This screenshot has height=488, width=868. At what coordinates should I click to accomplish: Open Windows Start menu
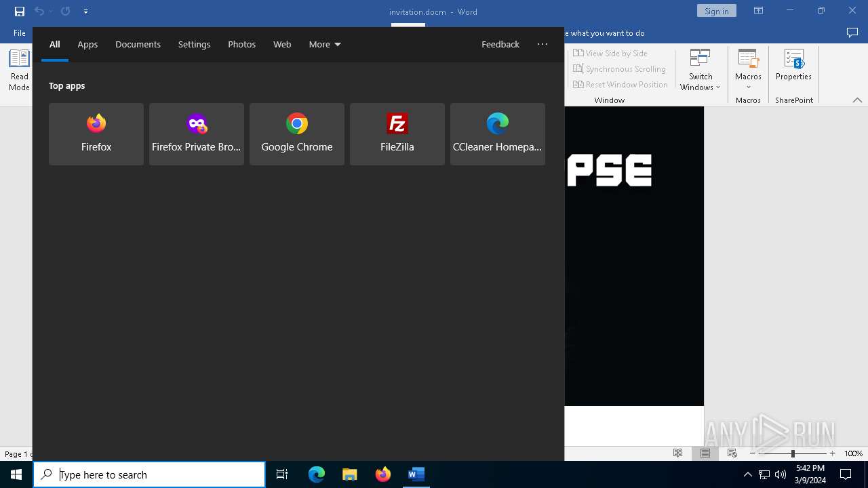[x=16, y=474]
